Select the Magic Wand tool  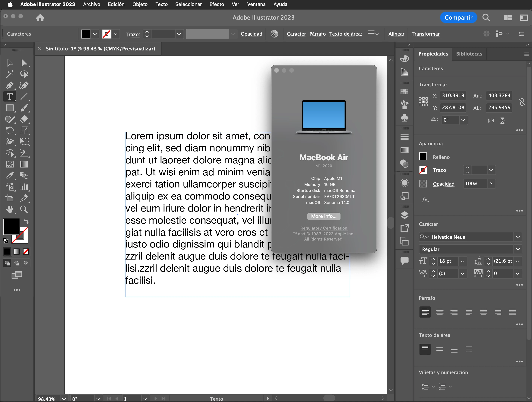(x=10, y=74)
